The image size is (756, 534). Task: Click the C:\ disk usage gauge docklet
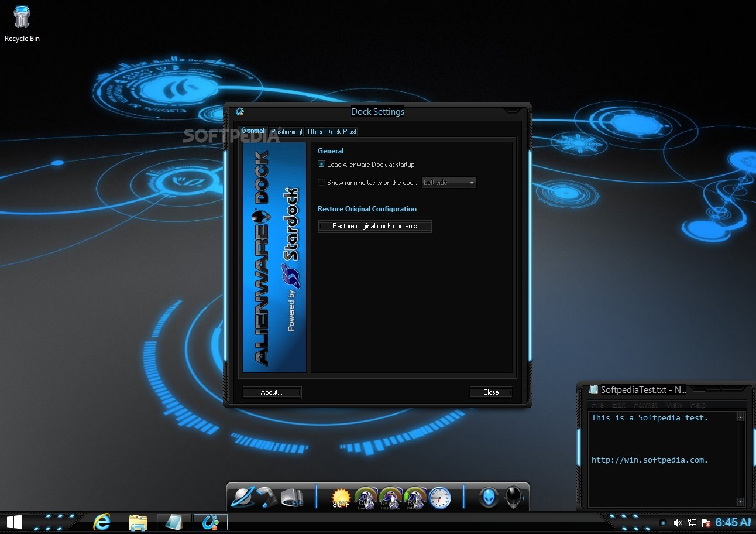point(390,498)
